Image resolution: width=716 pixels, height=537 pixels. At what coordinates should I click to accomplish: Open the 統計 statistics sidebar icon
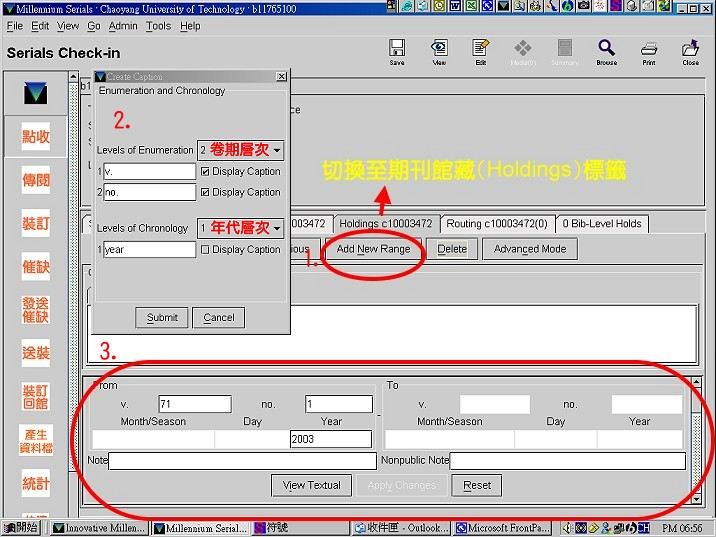[36, 483]
